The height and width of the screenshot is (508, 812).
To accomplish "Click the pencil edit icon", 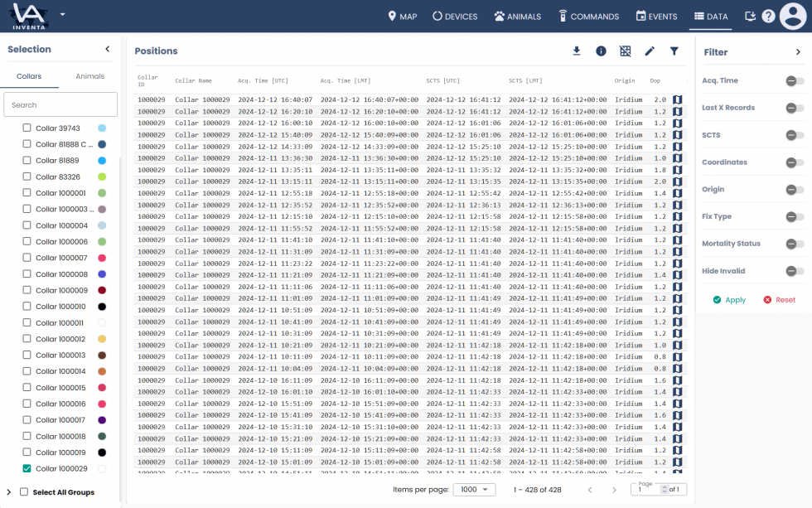I will tap(650, 51).
